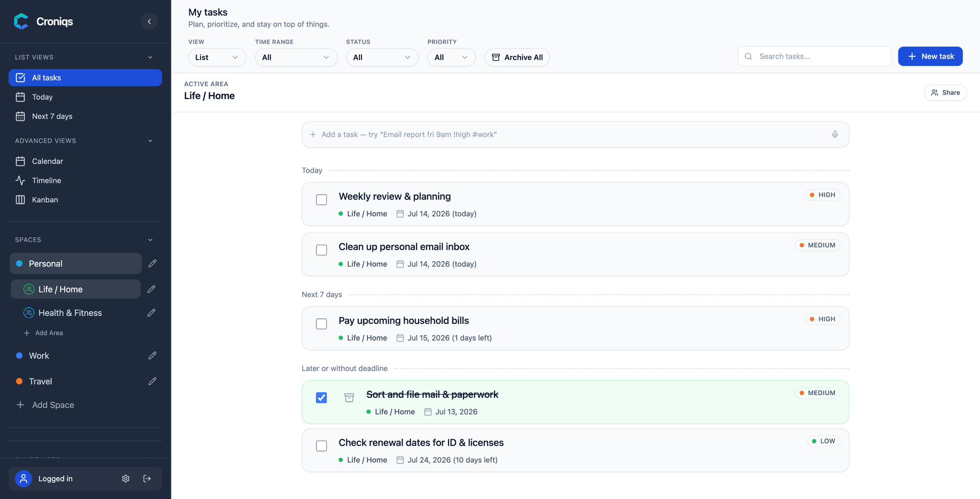
Task: Focus the Add a task input field
Action: click(x=575, y=134)
